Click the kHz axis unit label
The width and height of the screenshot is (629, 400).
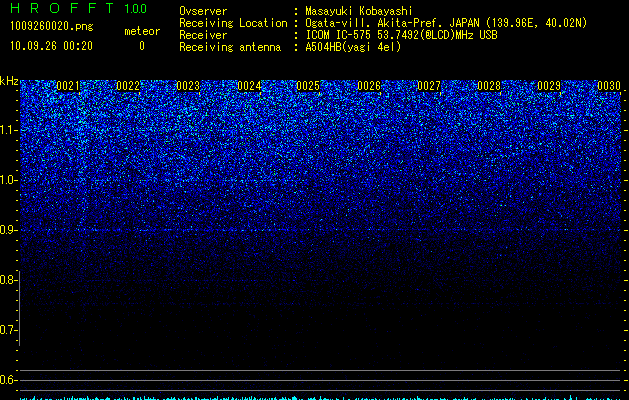point(9,81)
